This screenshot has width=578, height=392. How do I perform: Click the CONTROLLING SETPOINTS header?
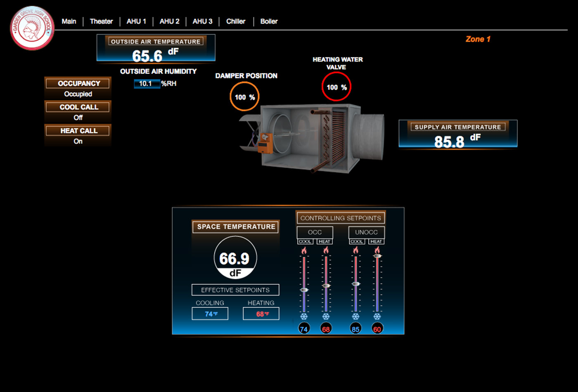341,218
